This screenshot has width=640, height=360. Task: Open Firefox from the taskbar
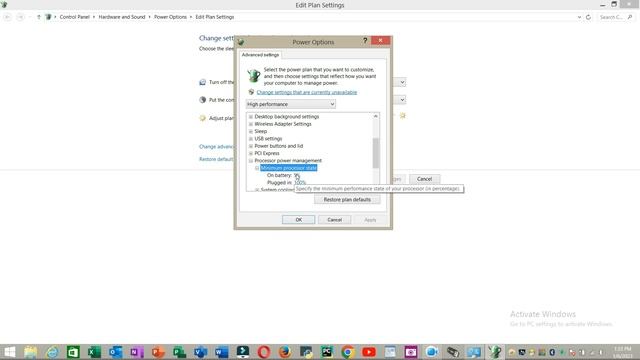285,352
